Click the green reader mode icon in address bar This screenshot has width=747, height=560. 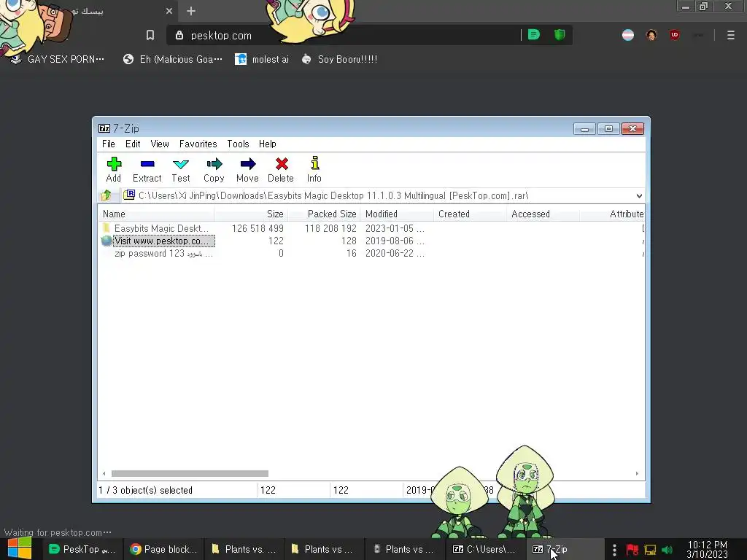coord(534,35)
